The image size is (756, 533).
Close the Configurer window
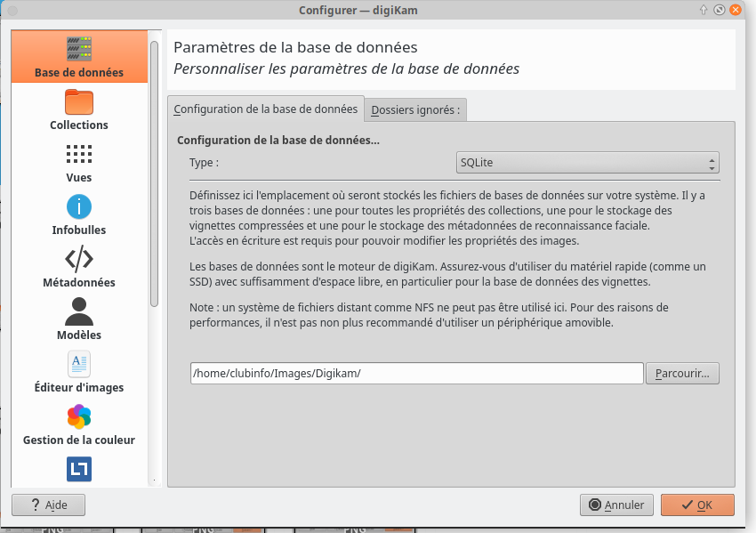pos(736,10)
